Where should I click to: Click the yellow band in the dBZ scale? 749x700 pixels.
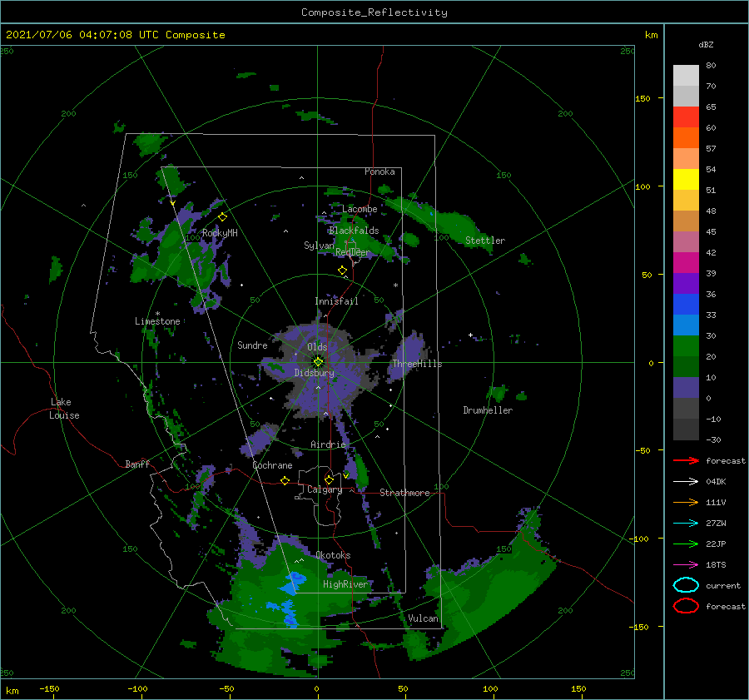tap(686, 179)
